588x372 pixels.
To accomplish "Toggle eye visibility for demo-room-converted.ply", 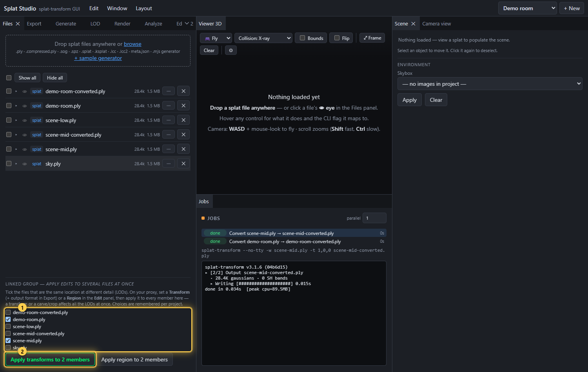I will [25, 92].
